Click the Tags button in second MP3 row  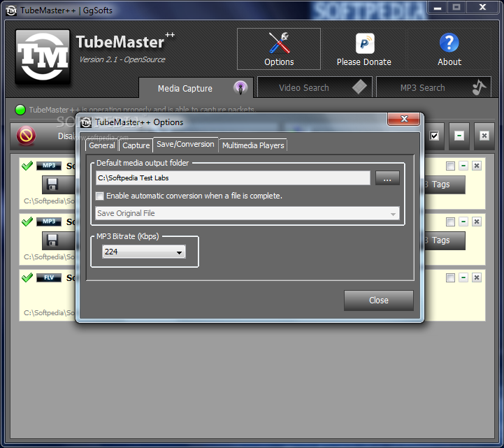coord(445,240)
